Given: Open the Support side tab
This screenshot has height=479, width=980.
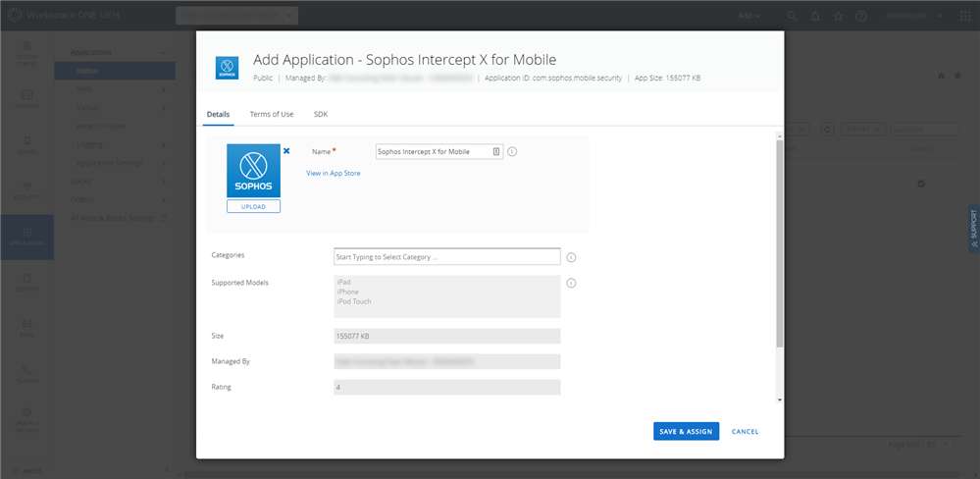Looking at the screenshot, I should click(974, 229).
